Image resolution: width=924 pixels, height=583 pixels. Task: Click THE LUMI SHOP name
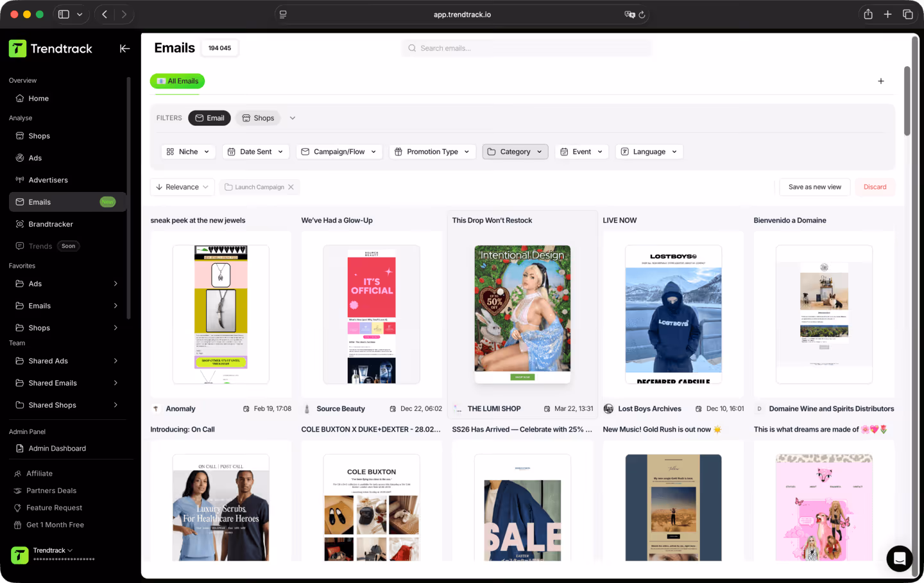click(494, 409)
